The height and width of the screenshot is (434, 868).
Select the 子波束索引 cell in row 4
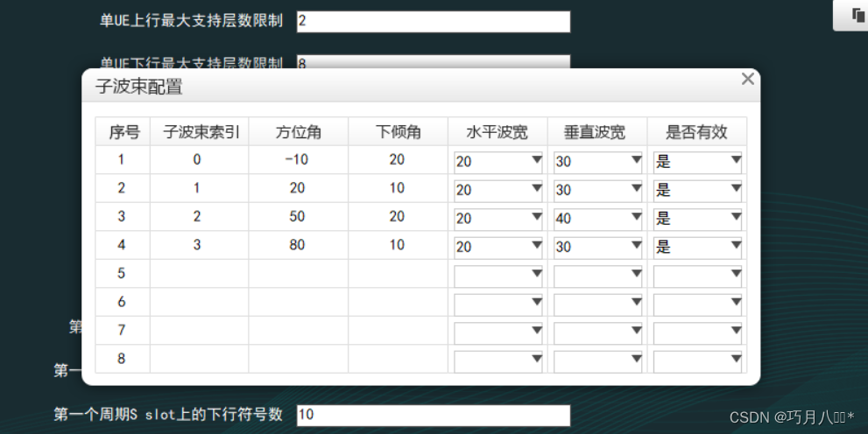[x=200, y=245]
